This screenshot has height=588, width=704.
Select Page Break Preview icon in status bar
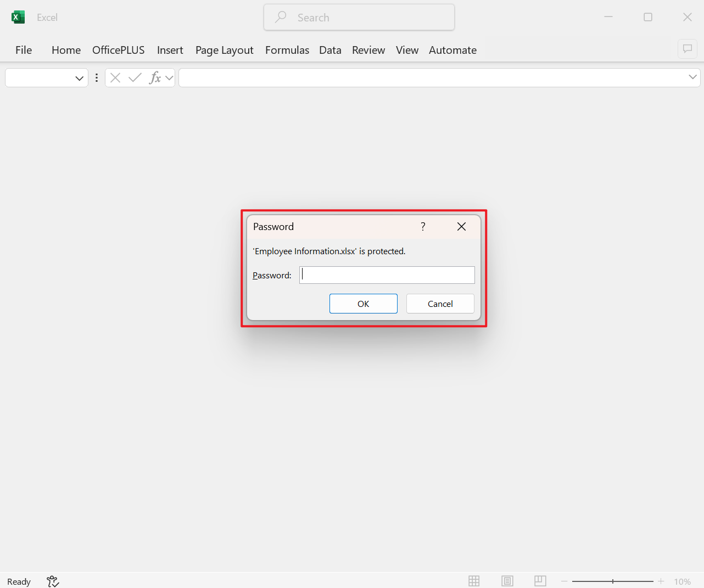(x=540, y=581)
